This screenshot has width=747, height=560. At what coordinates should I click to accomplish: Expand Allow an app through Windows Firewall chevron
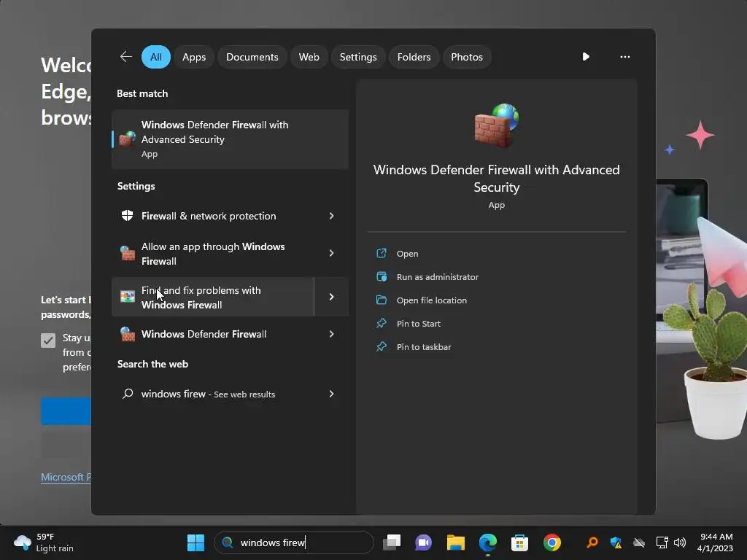pyautogui.click(x=332, y=253)
